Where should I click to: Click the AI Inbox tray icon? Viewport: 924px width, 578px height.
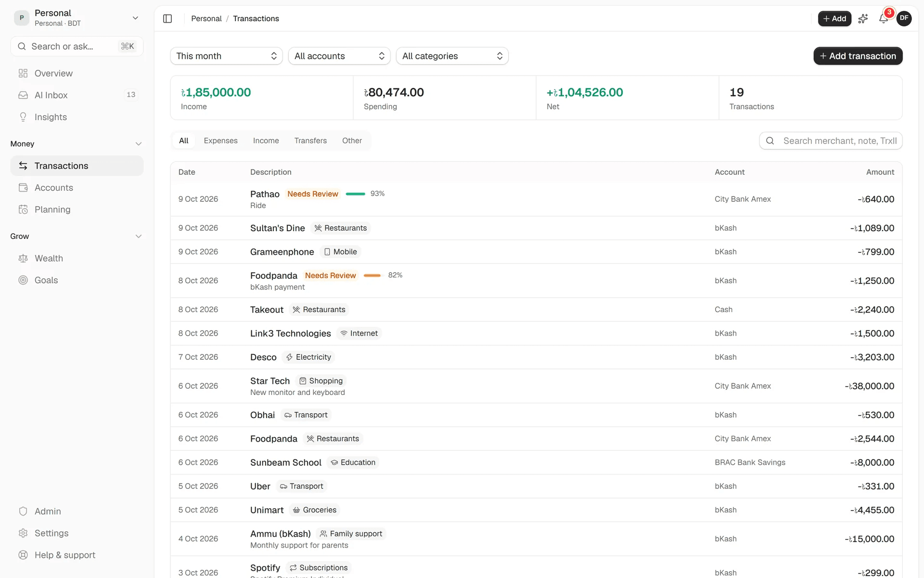23,95
